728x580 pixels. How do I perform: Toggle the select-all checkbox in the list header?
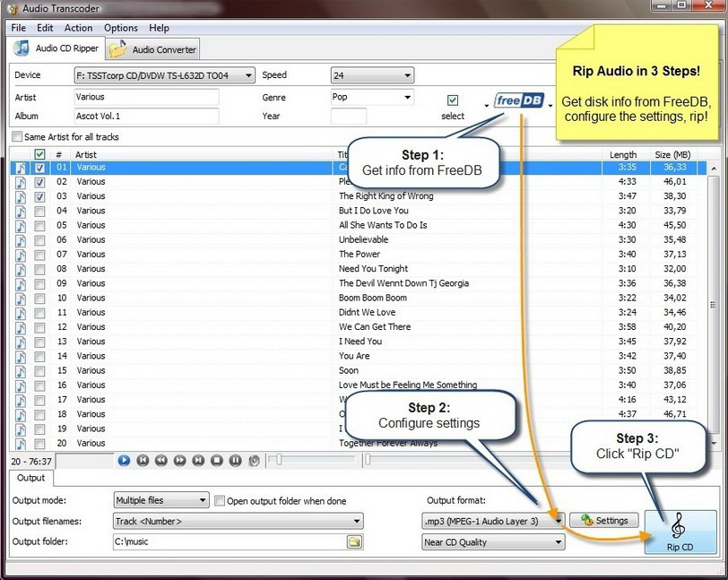point(40,154)
